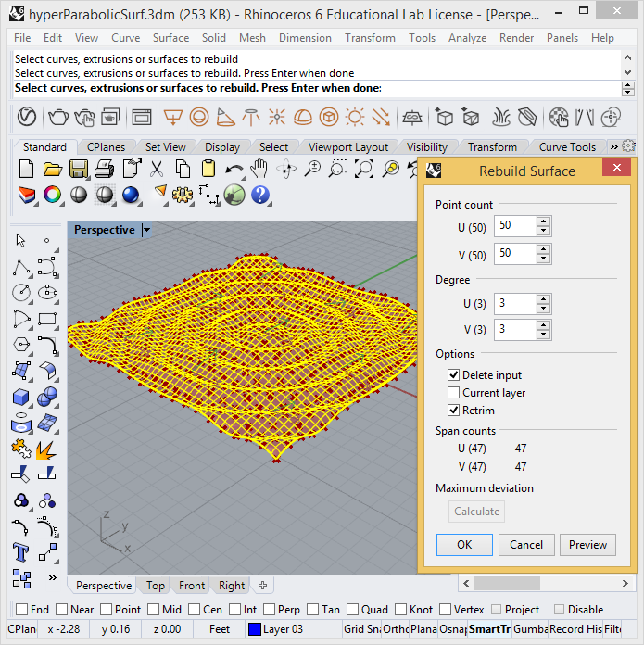Open the Transform menu
The image size is (644, 645).
click(x=370, y=38)
